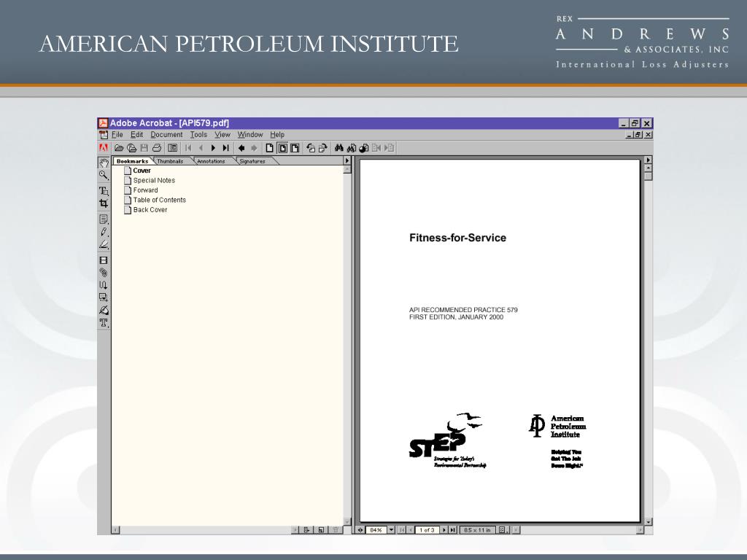The height and width of the screenshot is (560, 747).
Task: Open the Document menu
Action: click(x=166, y=135)
